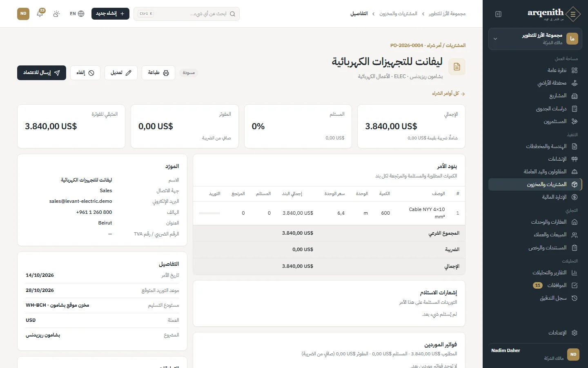Viewport: 588px width, 368px height.
Task: Toggle light/dark theme sun icon
Action: [56, 13]
